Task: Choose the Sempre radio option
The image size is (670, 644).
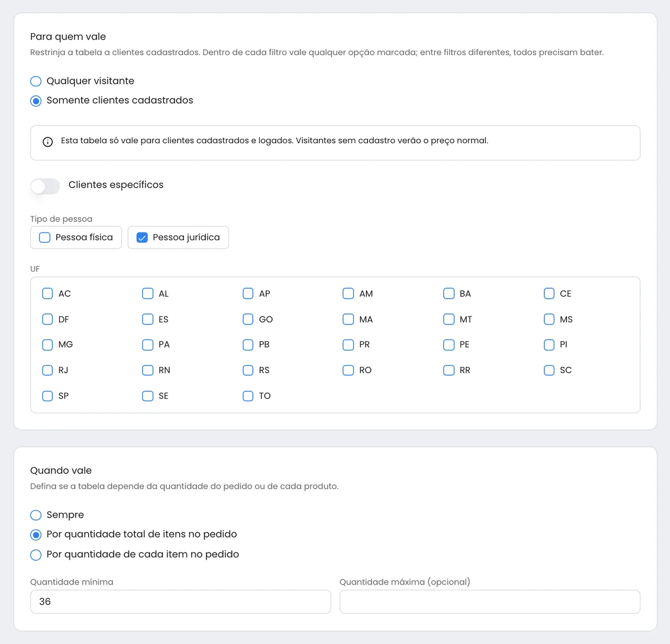Action: pos(36,515)
